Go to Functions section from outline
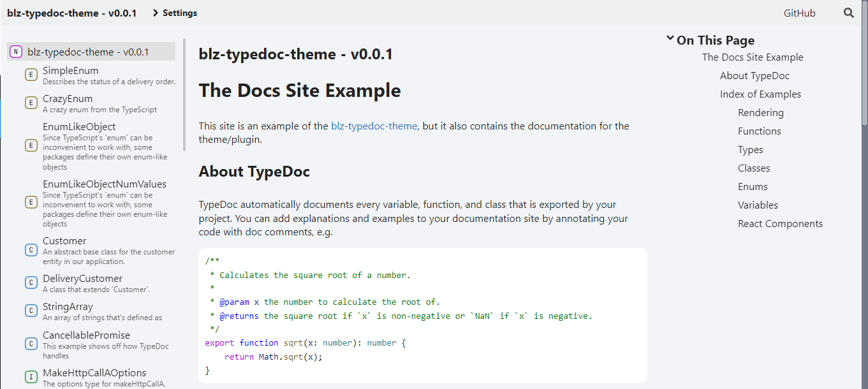868x389 pixels. tap(760, 131)
